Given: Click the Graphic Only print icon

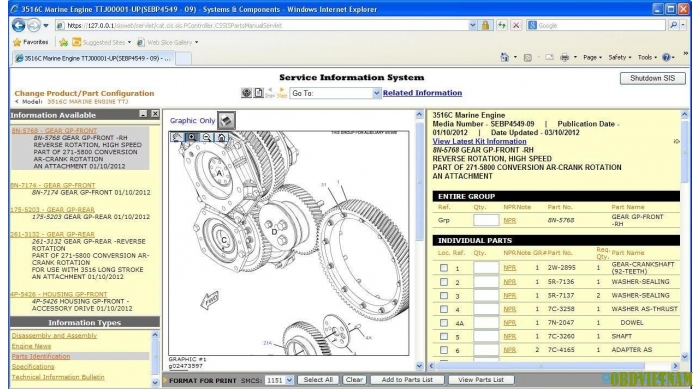Looking at the screenshot, I should [226, 120].
